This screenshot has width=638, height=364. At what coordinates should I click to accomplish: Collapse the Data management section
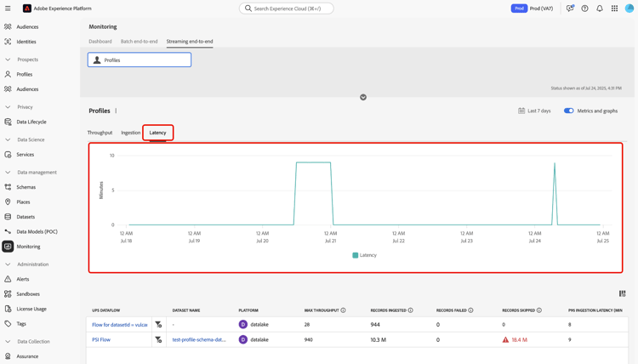[x=8, y=173]
